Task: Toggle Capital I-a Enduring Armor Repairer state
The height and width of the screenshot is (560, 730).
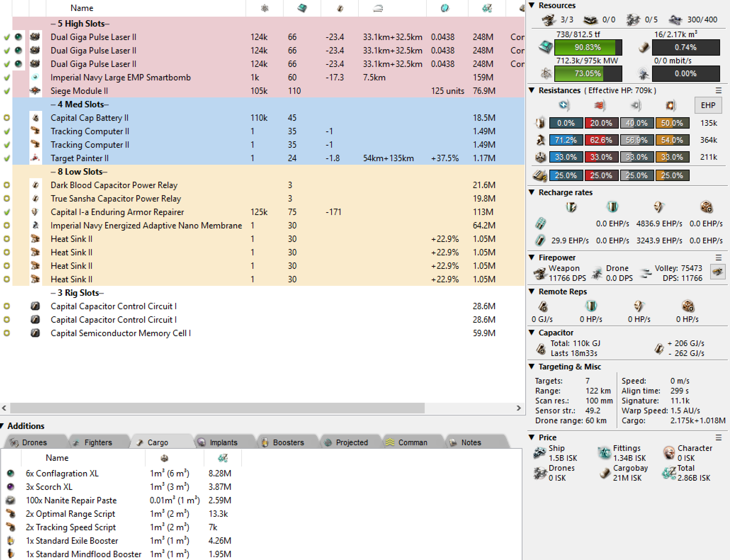Action: point(7,212)
